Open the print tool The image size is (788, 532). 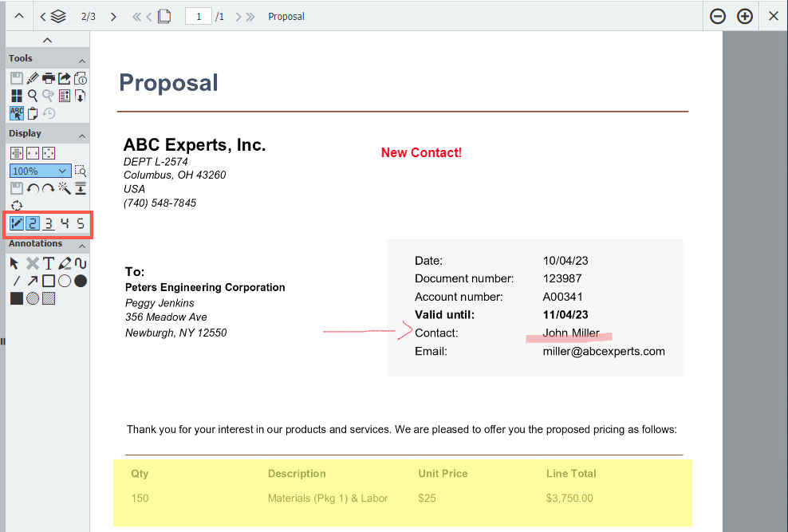(49, 77)
